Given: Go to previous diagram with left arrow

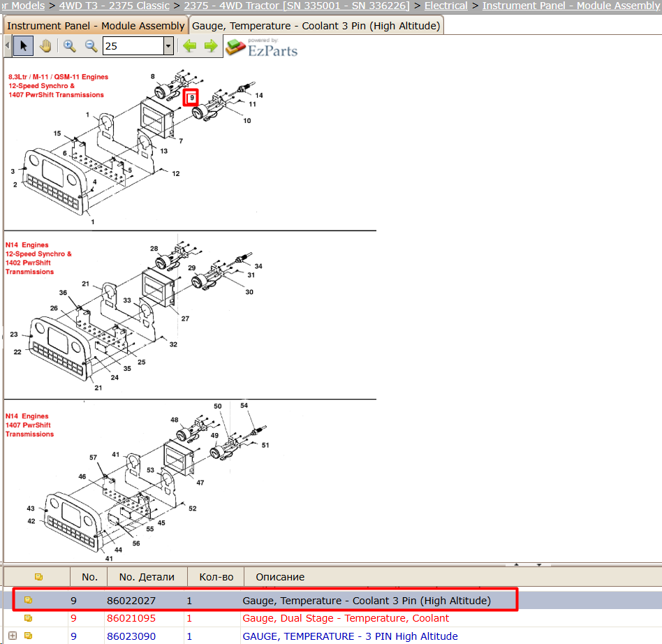Looking at the screenshot, I should click(189, 45).
